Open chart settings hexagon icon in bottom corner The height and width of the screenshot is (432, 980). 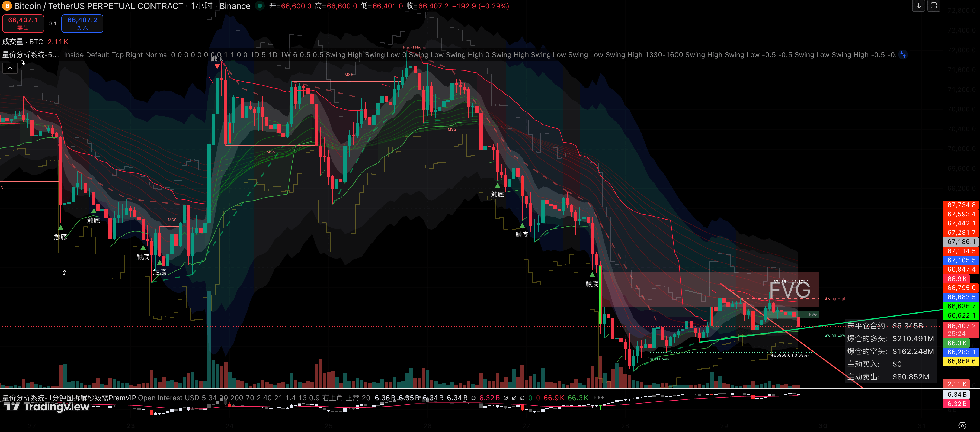[x=962, y=425]
